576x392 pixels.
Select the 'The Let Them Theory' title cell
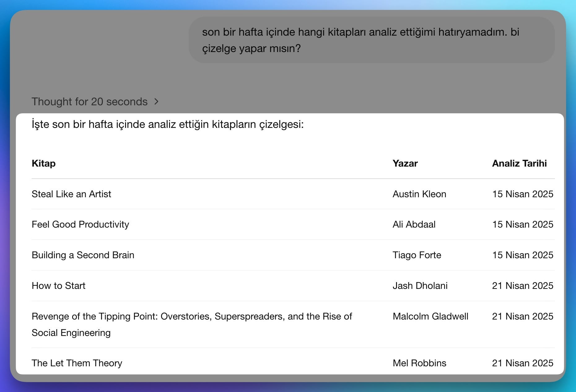[77, 363]
